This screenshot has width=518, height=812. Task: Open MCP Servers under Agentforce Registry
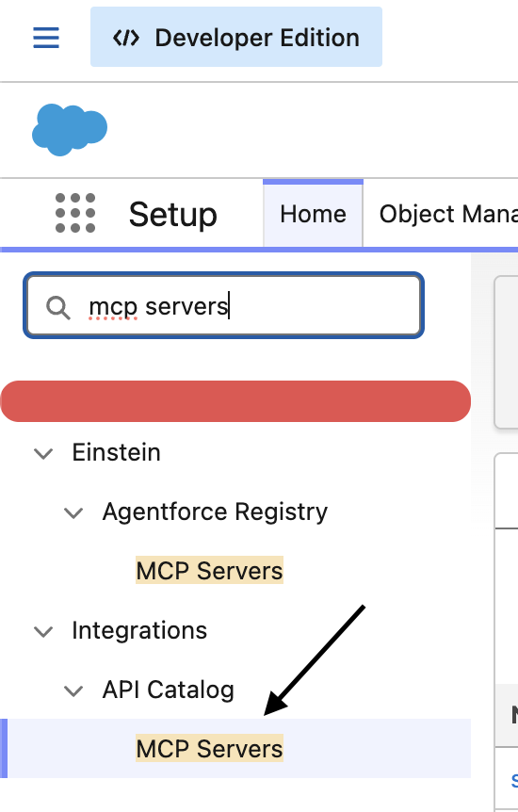[209, 571]
